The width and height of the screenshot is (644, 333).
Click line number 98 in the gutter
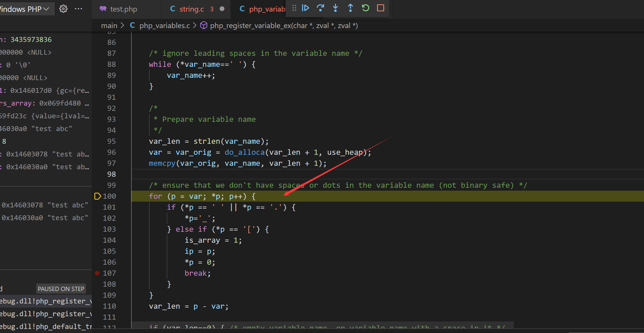point(111,174)
